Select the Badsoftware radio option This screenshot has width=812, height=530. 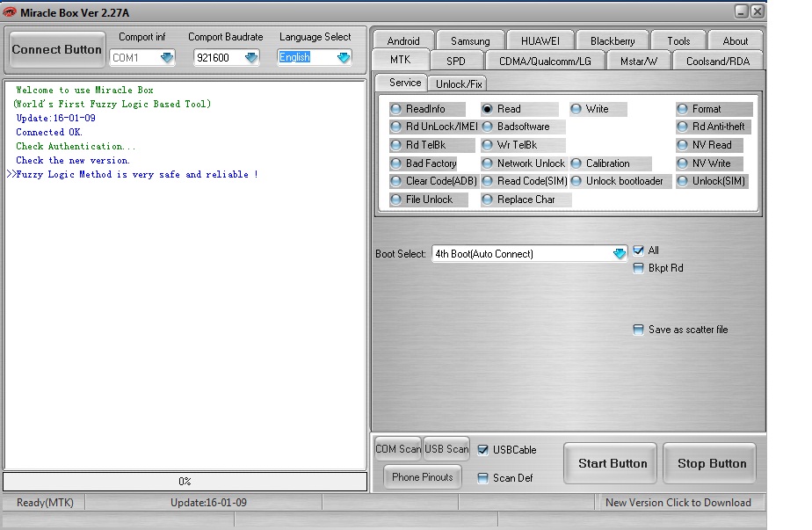point(523,127)
